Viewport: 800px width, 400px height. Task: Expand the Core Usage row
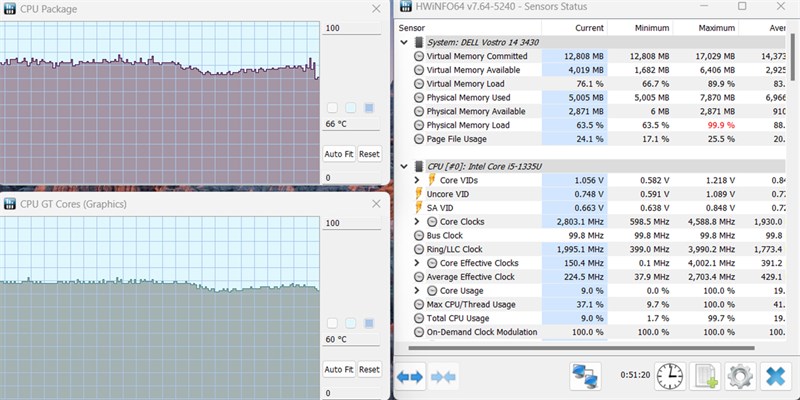417,290
